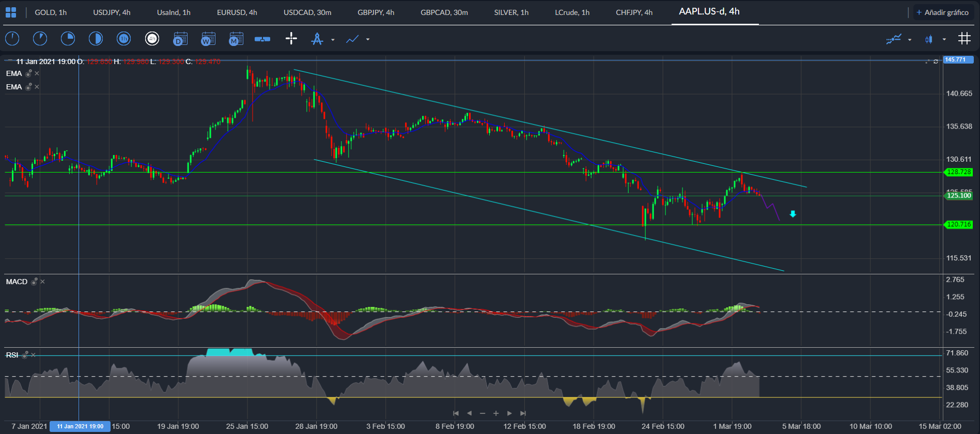The width and height of the screenshot is (980, 434).
Task: Click the chart refresh icon
Action: click(936, 61)
